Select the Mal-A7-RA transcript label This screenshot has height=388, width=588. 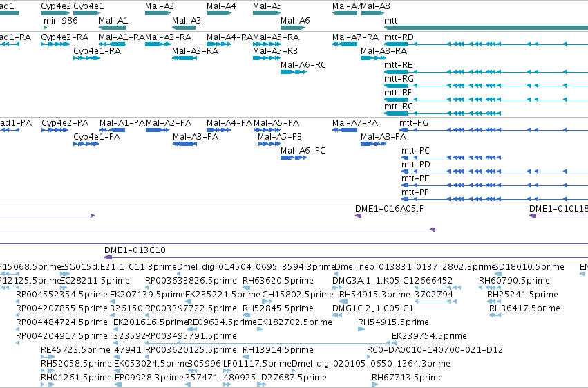355,37
